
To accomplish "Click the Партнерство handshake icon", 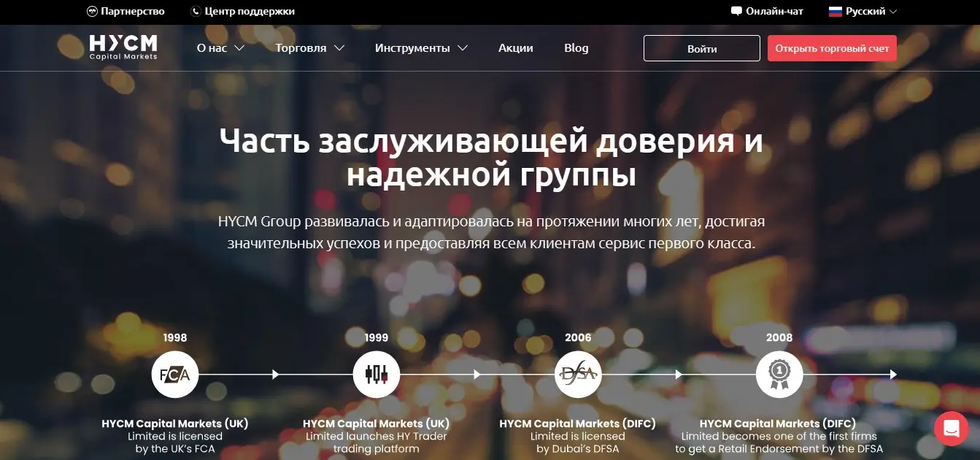I will tap(92, 11).
